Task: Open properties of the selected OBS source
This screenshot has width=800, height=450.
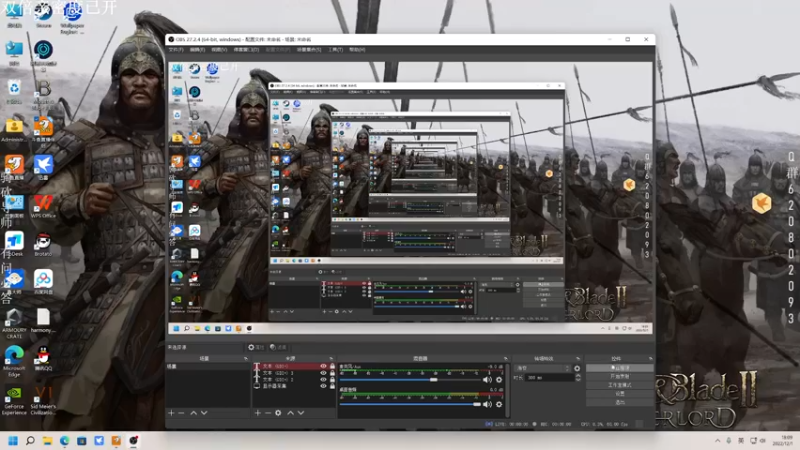Action: (x=256, y=347)
